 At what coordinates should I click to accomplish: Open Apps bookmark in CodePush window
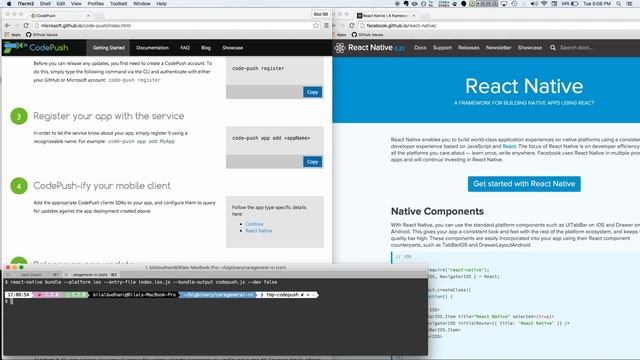(x=13, y=35)
